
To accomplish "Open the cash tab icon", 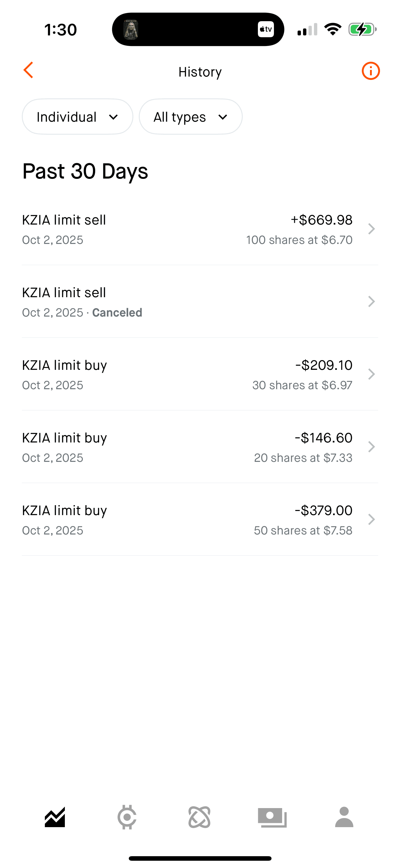I will click(x=272, y=817).
